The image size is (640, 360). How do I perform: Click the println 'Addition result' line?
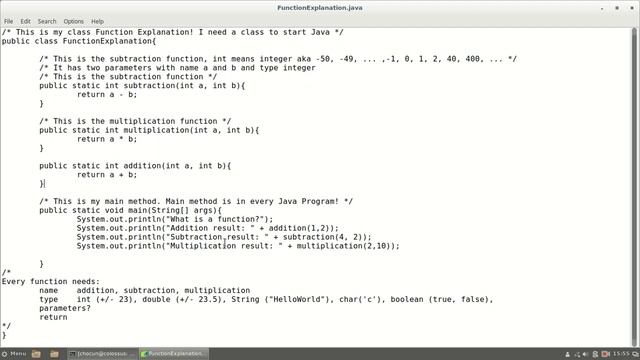(208, 228)
